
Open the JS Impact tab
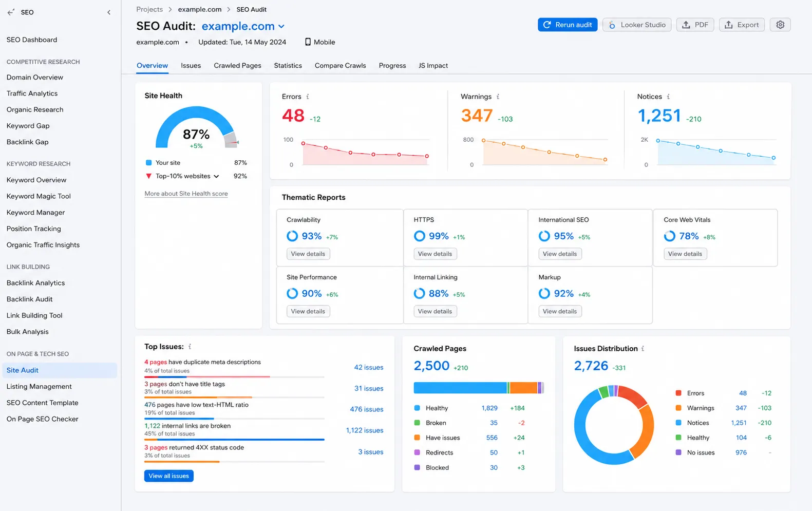pos(433,66)
